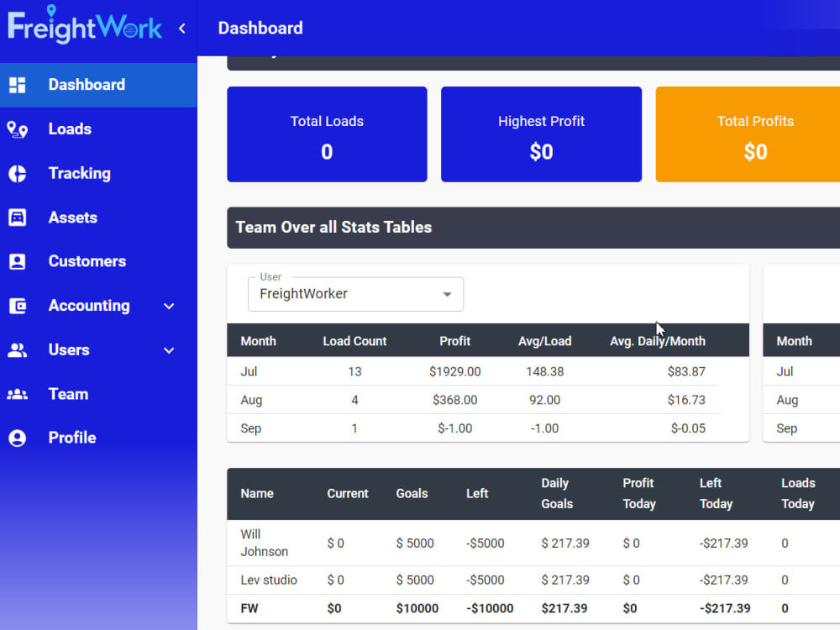Select the Jul row month cell
This screenshot has height=630, width=840.
249,372
